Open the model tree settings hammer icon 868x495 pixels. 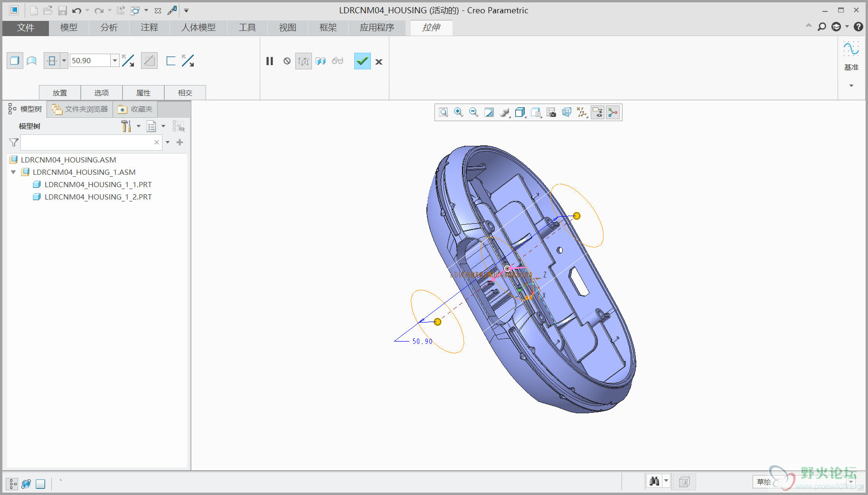point(126,126)
